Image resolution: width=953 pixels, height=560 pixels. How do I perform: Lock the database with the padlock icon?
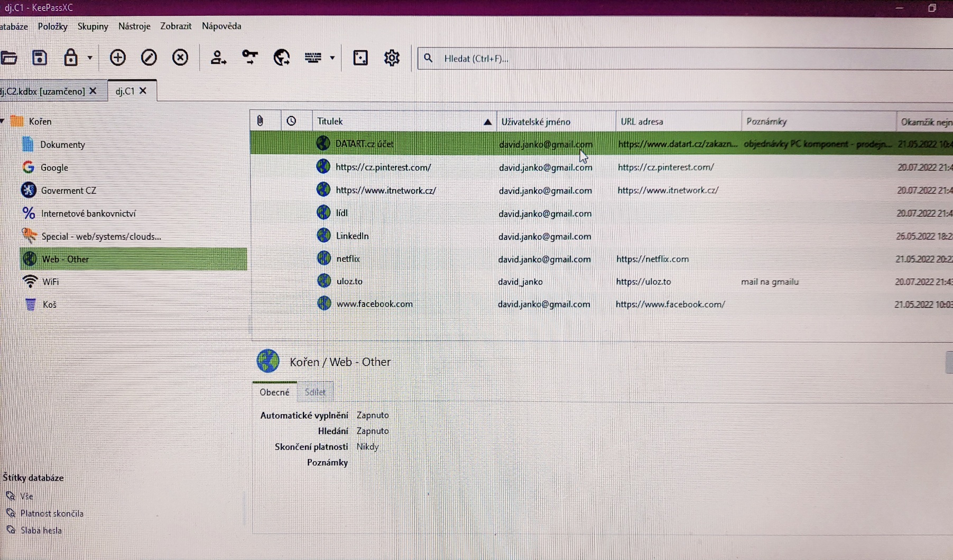(x=71, y=57)
